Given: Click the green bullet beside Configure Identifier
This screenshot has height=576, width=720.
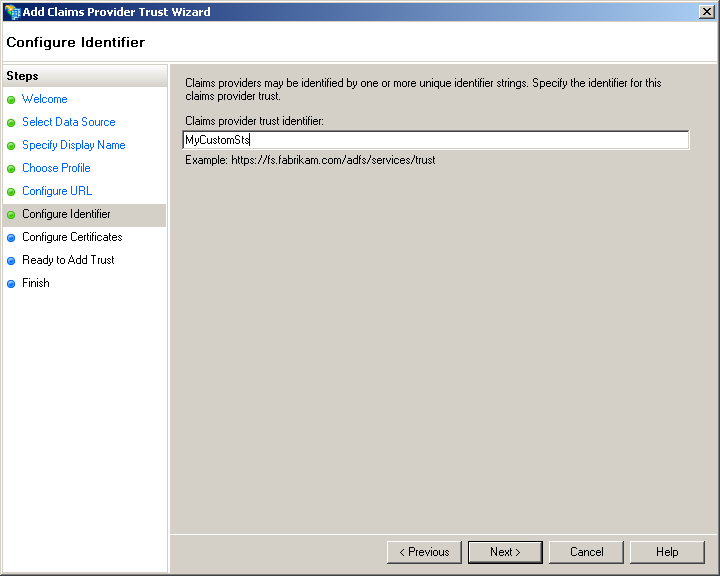Looking at the screenshot, I should (11, 215).
